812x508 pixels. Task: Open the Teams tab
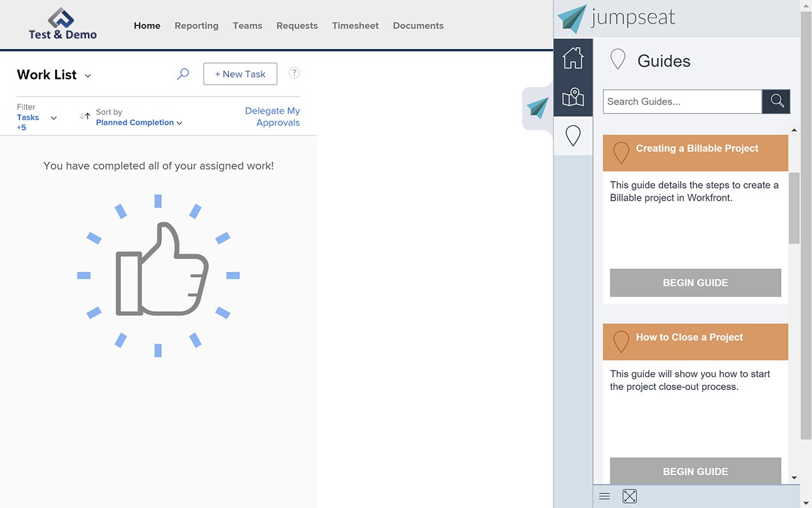coord(247,25)
